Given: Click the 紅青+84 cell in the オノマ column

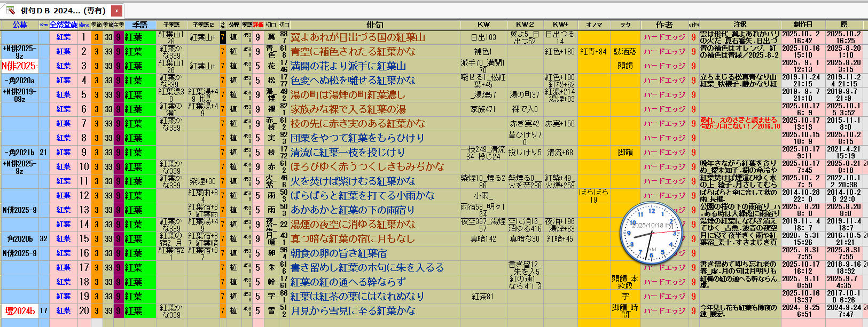Looking at the screenshot, I should pos(593,52).
